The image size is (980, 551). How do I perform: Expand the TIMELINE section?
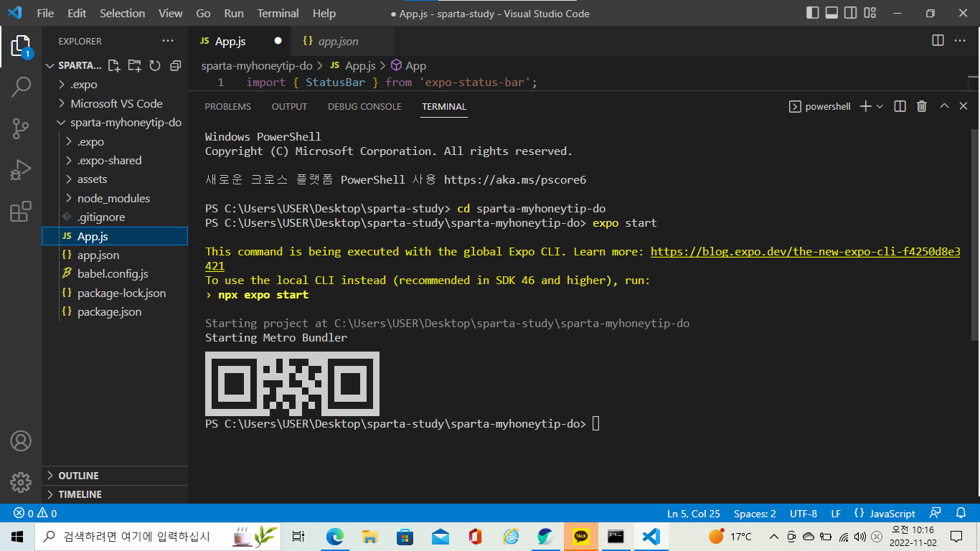click(x=115, y=494)
